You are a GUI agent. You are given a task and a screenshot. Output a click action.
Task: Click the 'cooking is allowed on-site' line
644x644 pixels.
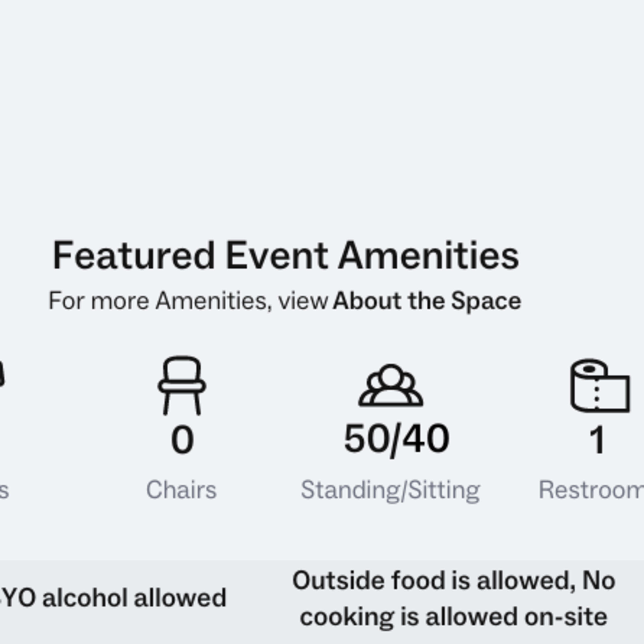point(454,617)
